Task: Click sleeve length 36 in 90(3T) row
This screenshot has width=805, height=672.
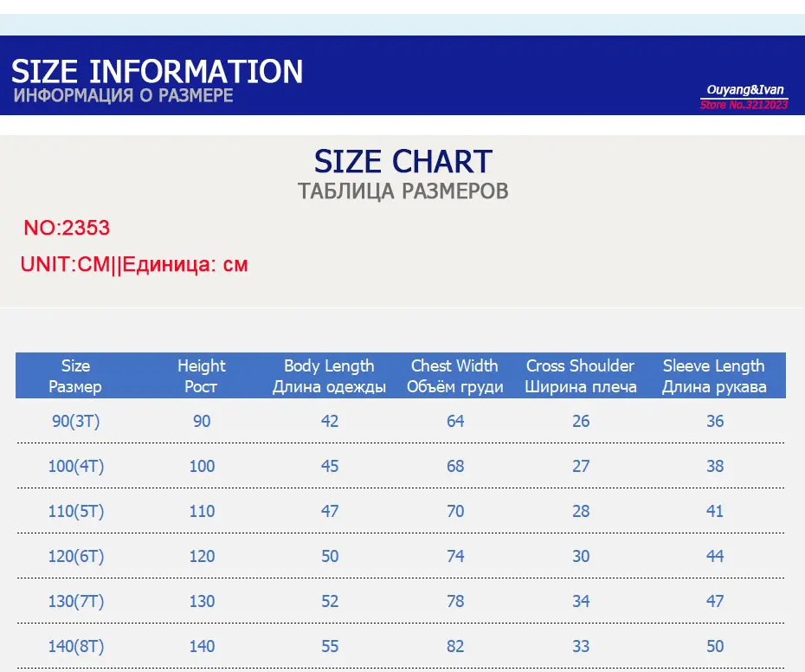Action: [715, 421]
